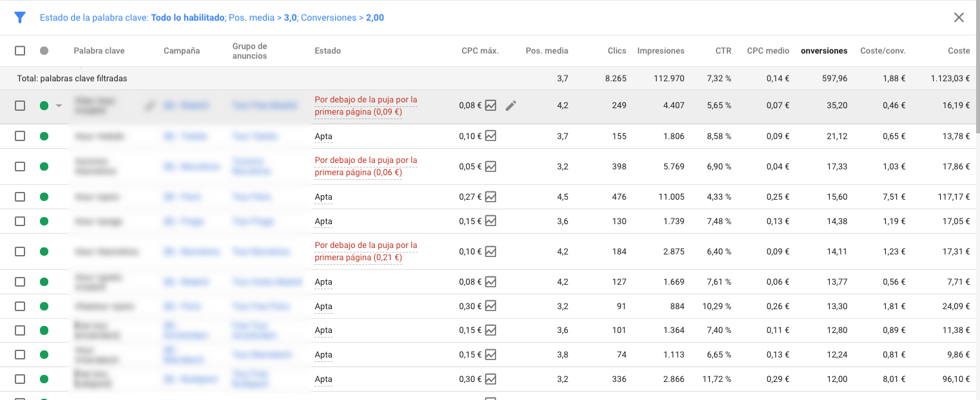Click green status dot in 91 clicks row
The image size is (980, 400).
click(44, 306)
